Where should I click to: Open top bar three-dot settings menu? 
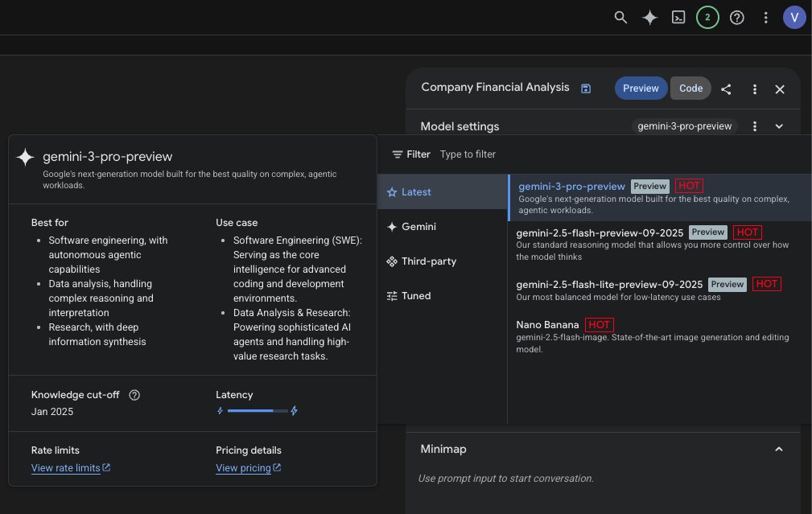(x=765, y=18)
